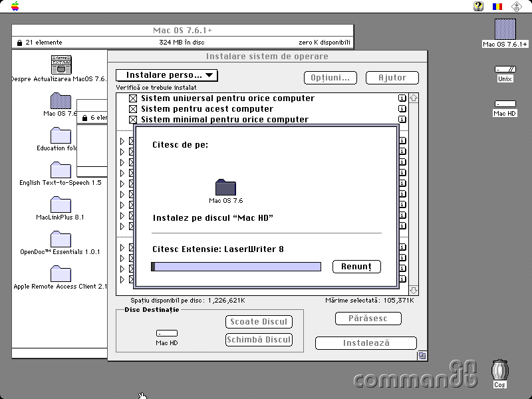Image resolution: width=532 pixels, height=399 pixels.
Task: Click the component list scroll down arrow
Action: pos(414,291)
